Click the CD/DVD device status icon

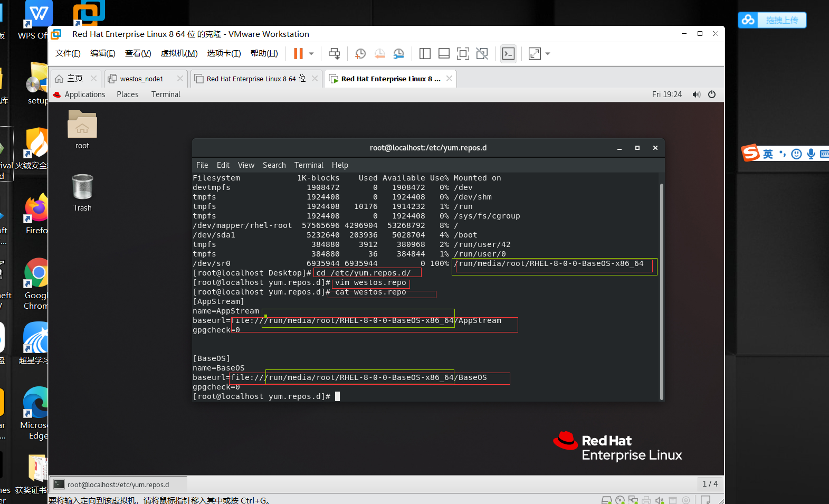[620, 500]
